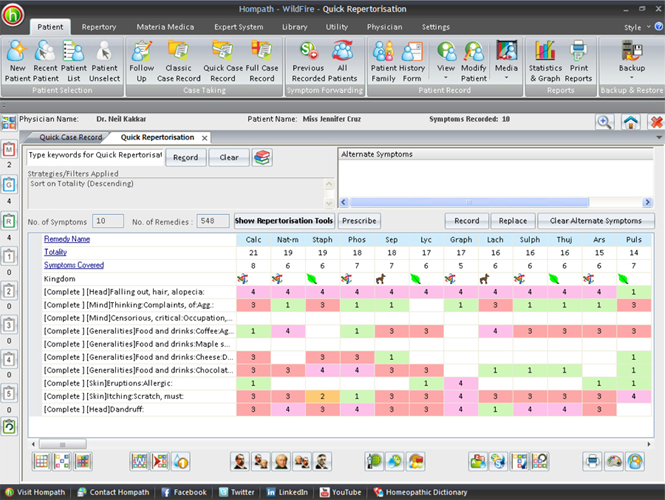The height and width of the screenshot is (500, 665).
Task: Click the Facebook link in bottom bar
Action: click(x=184, y=492)
